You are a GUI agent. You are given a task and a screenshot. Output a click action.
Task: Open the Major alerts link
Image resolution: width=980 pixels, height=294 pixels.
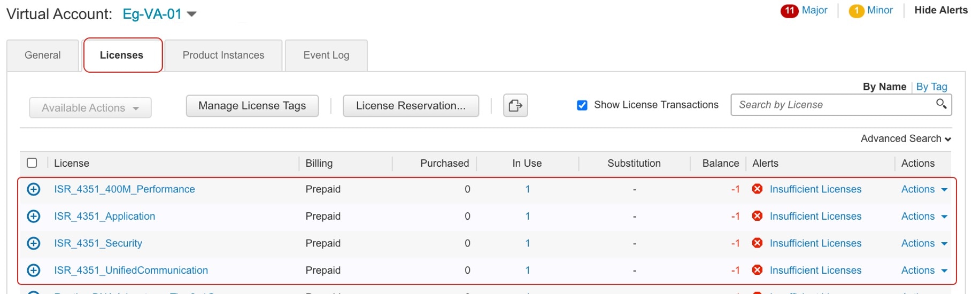[x=815, y=10]
